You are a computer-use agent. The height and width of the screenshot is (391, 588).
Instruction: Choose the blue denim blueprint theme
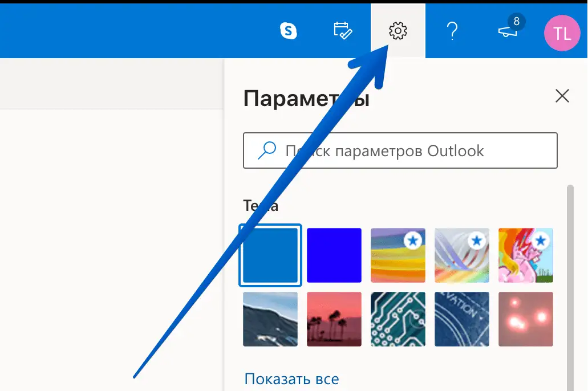[462, 319]
